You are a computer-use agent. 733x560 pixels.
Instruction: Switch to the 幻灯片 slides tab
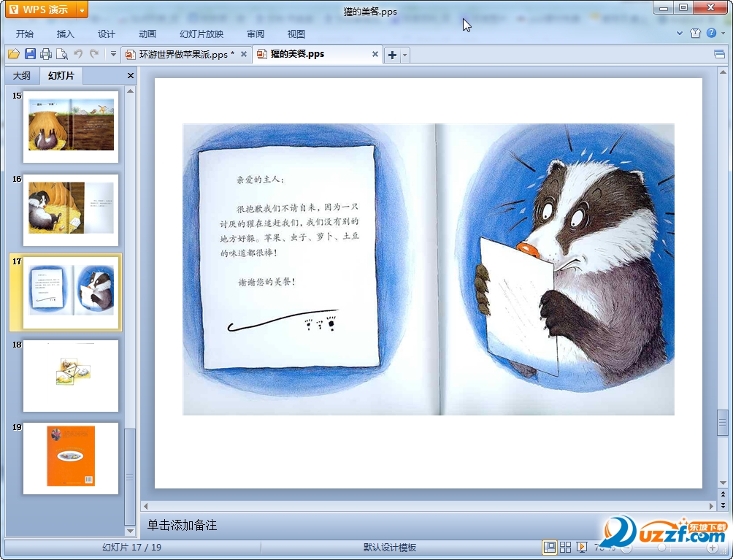(x=61, y=76)
